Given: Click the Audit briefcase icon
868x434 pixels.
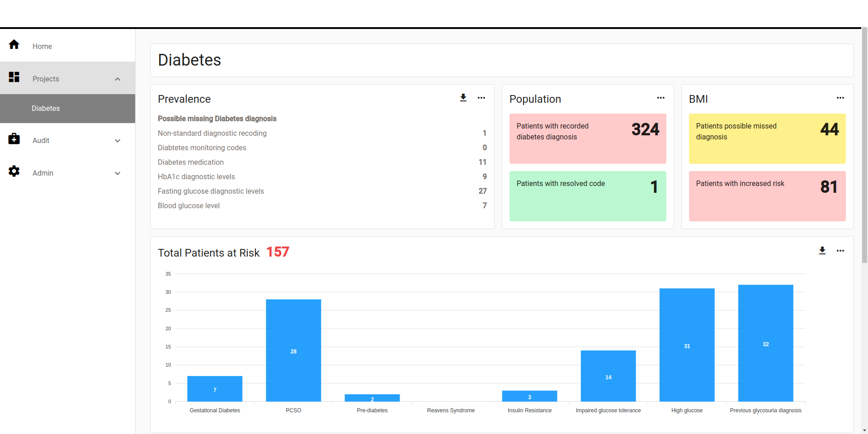Looking at the screenshot, I should [x=14, y=139].
